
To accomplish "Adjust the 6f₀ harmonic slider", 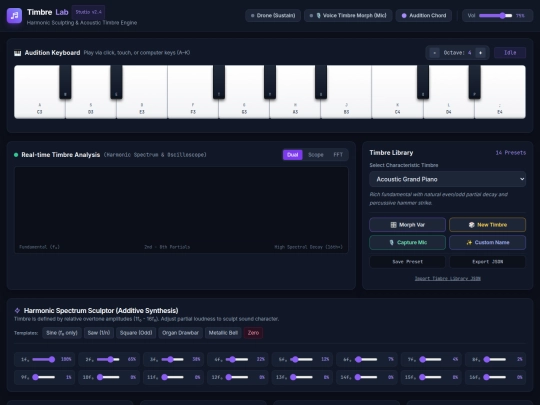I will tap(366, 360).
